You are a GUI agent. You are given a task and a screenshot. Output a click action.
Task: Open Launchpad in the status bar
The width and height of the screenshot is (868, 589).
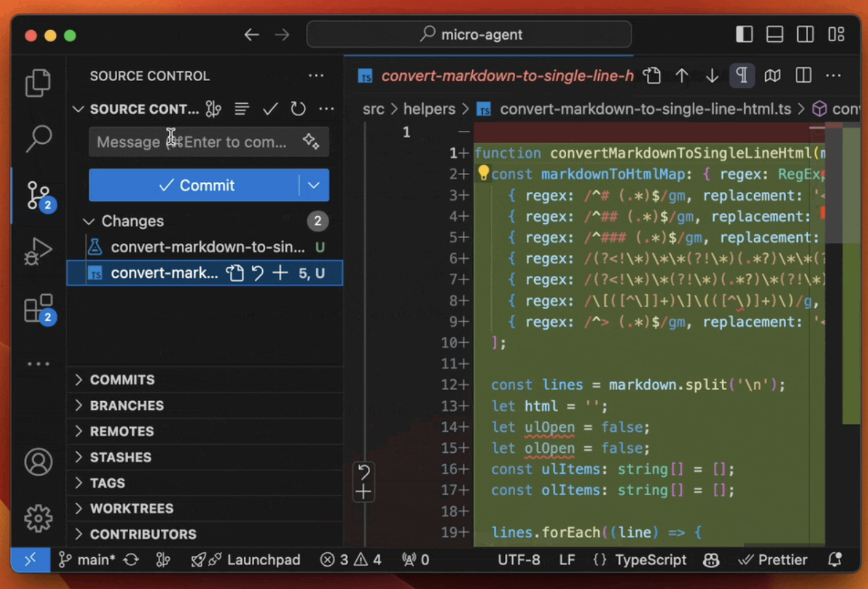(263, 560)
